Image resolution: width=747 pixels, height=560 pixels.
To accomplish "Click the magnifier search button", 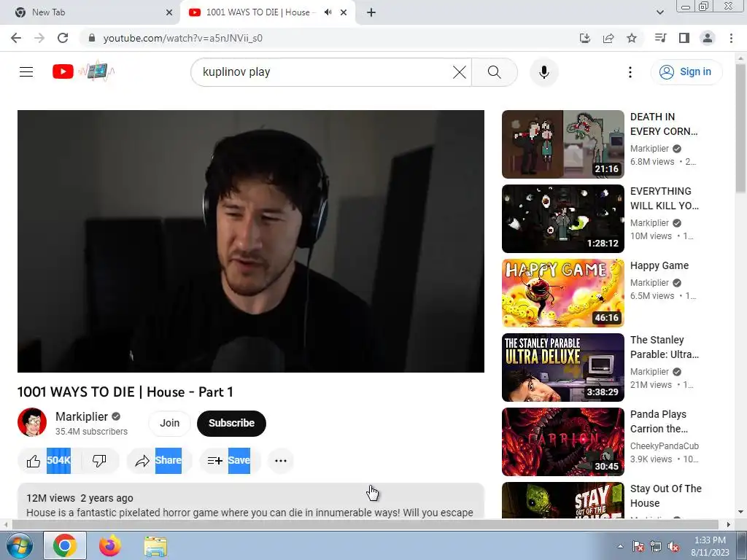I will pos(495,72).
